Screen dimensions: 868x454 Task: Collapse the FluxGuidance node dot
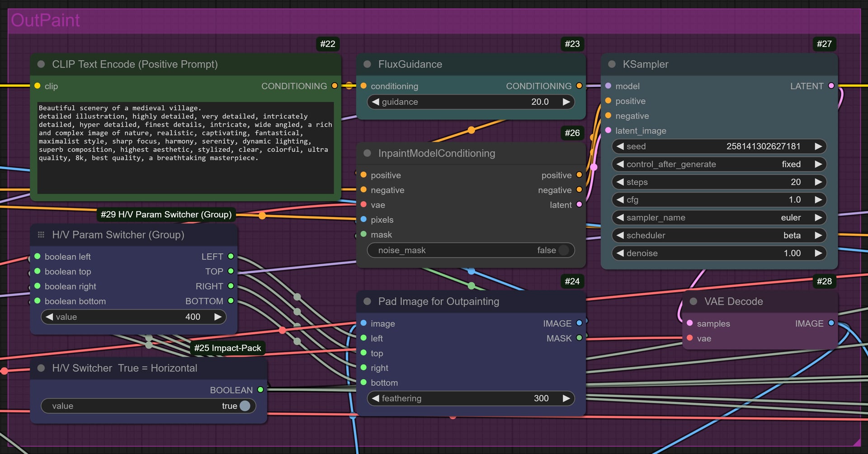367,64
